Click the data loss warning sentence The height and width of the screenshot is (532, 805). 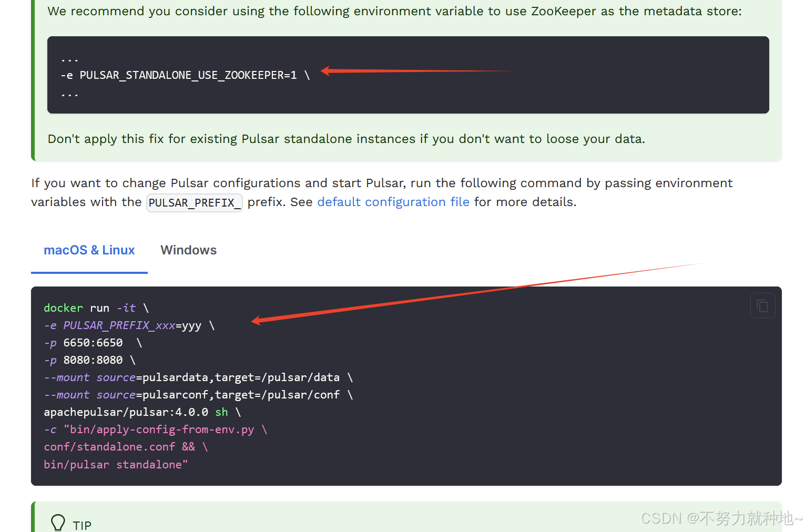345,139
